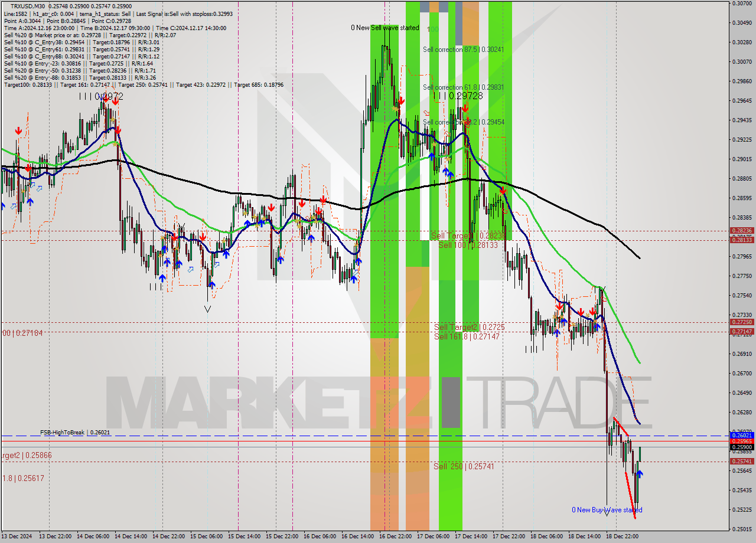This screenshot has width=756, height=543.
Task: Click the 'Target100: 0.28133' targets line
Action: coord(144,84)
